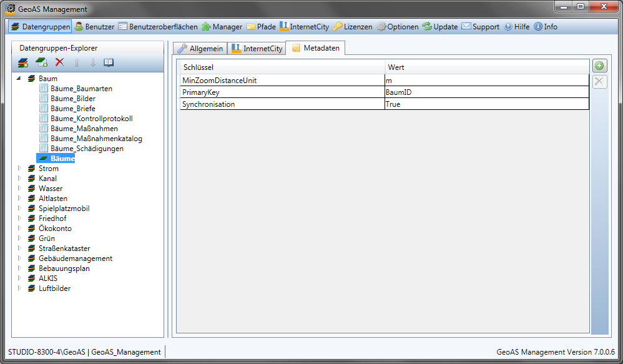Select the Bäume_Schädigungen table
The height and width of the screenshot is (364, 623).
(x=87, y=148)
